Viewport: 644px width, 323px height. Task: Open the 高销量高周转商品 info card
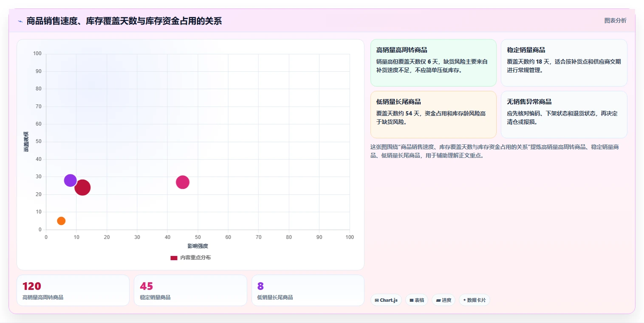[433, 63]
